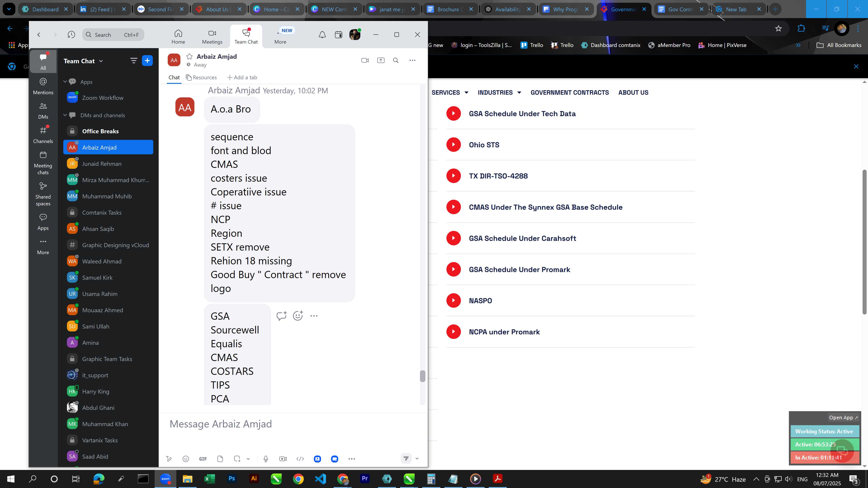Open Photoshop from the Windows taskbar

click(232, 479)
